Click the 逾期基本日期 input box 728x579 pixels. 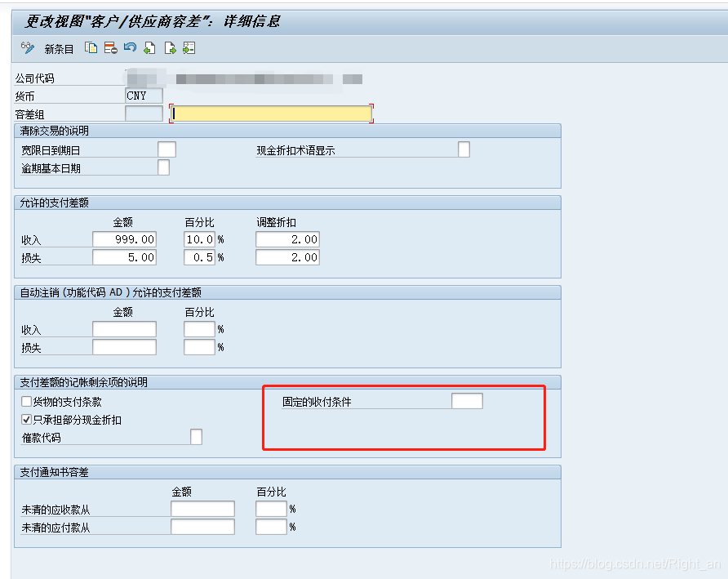coord(163,167)
